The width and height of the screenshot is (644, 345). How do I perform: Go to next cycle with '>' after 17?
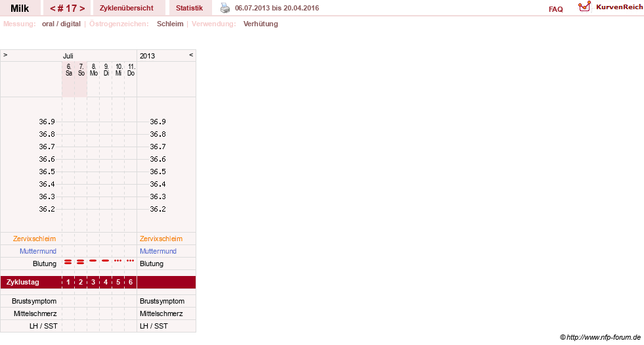point(82,9)
